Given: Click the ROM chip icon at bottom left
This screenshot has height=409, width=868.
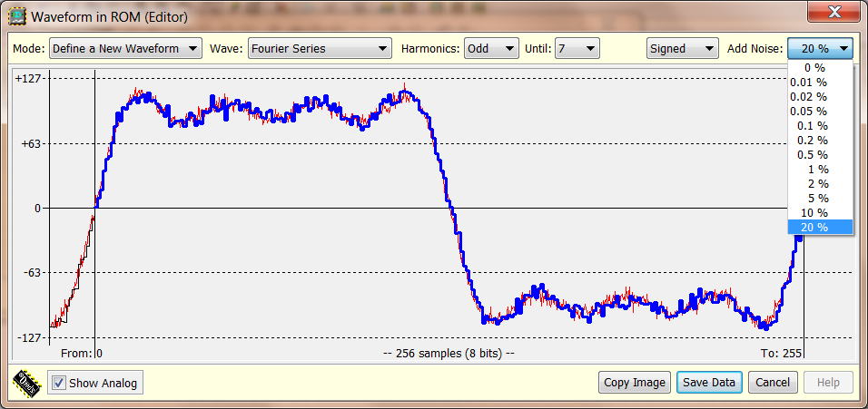Looking at the screenshot, I should [x=26, y=383].
